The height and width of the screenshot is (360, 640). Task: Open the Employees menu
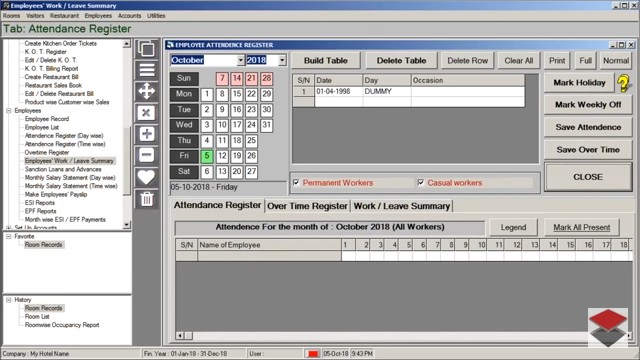(98, 16)
